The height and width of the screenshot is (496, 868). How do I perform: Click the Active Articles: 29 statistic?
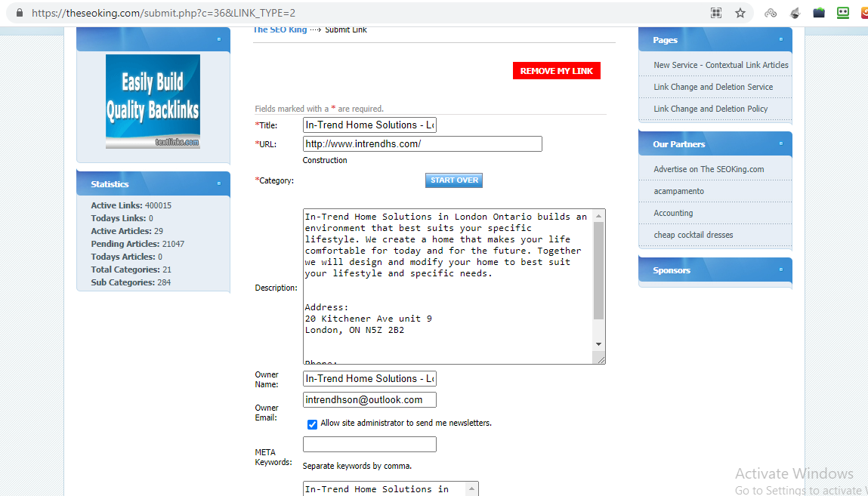(127, 231)
